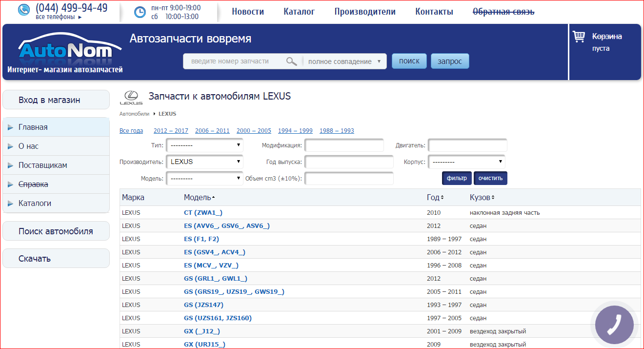Click the Объем cm3 input field

pyautogui.click(x=349, y=179)
